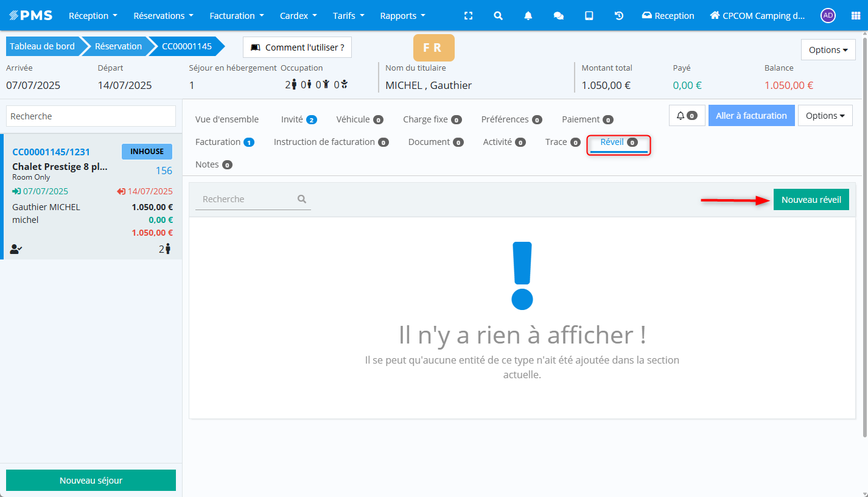Click the bell alert counter button

point(686,116)
